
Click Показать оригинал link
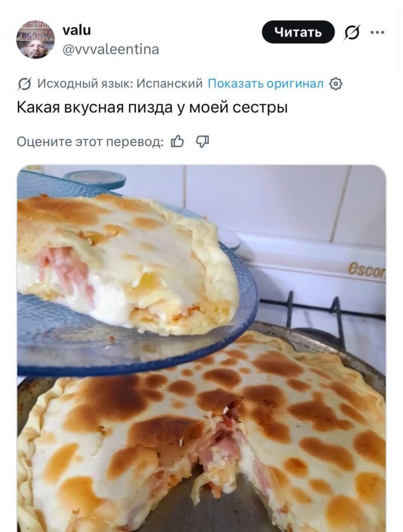click(x=265, y=83)
